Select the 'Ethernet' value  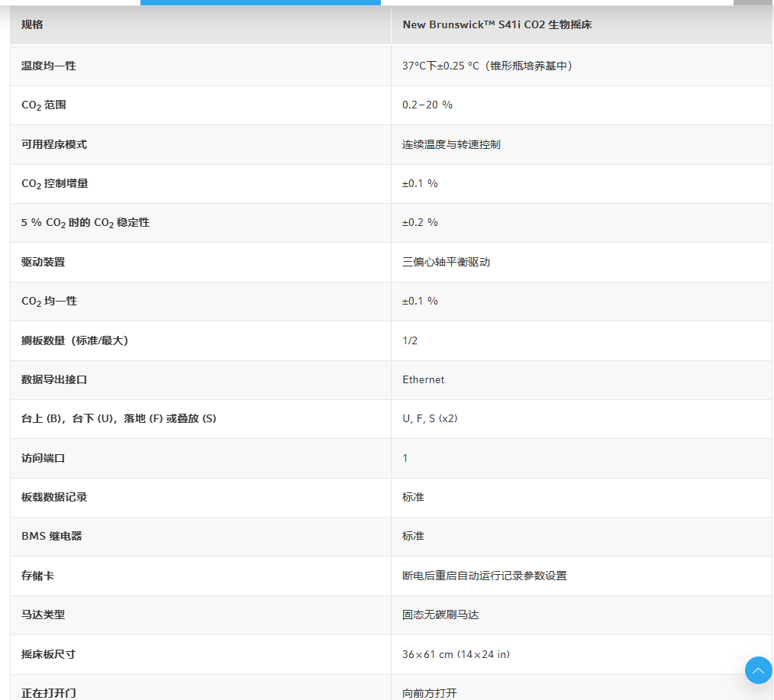[x=423, y=379]
